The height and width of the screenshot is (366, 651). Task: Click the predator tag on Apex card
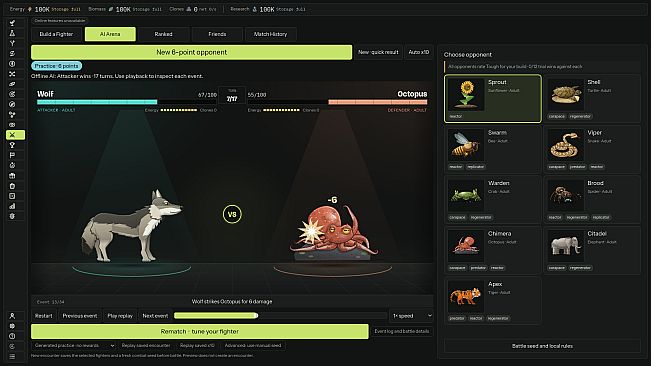(x=457, y=318)
